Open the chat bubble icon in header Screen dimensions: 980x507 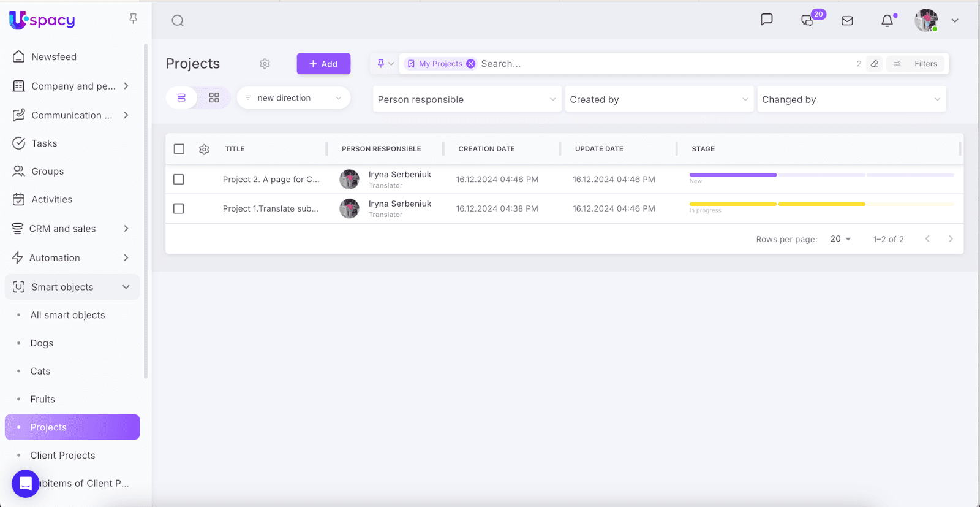[766, 20]
